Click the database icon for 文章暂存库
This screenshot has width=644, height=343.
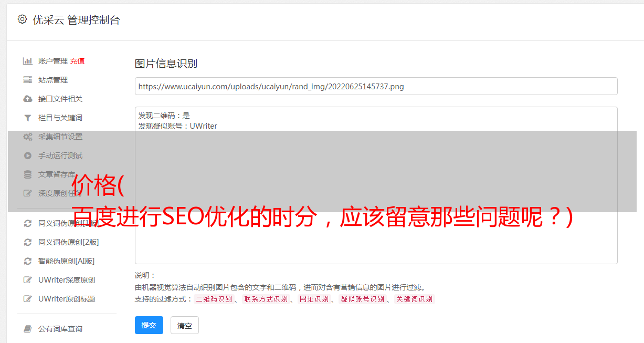pos(28,174)
